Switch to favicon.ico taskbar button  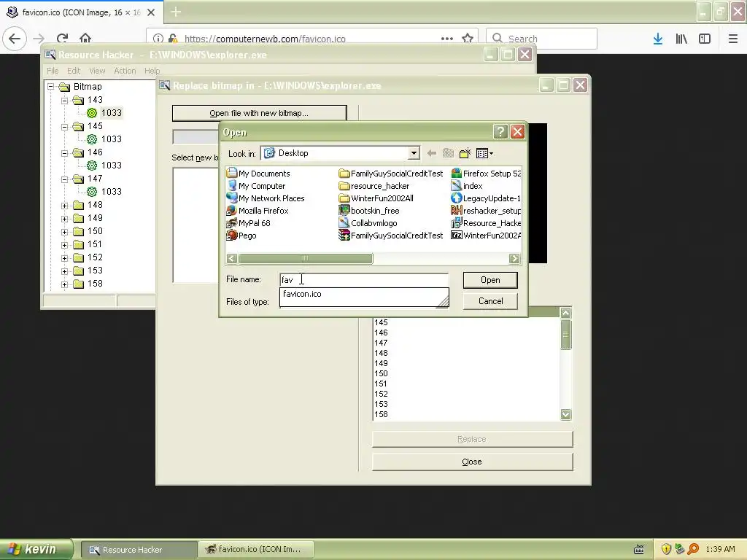point(257,550)
